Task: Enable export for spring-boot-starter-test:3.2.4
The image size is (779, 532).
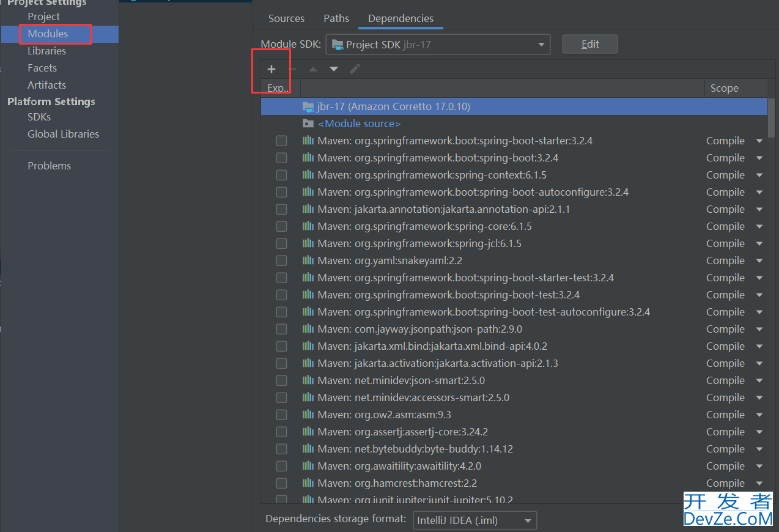Action: 281,278
